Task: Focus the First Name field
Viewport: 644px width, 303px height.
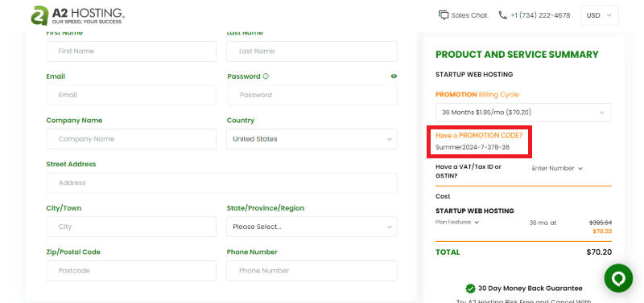Action: click(x=131, y=51)
